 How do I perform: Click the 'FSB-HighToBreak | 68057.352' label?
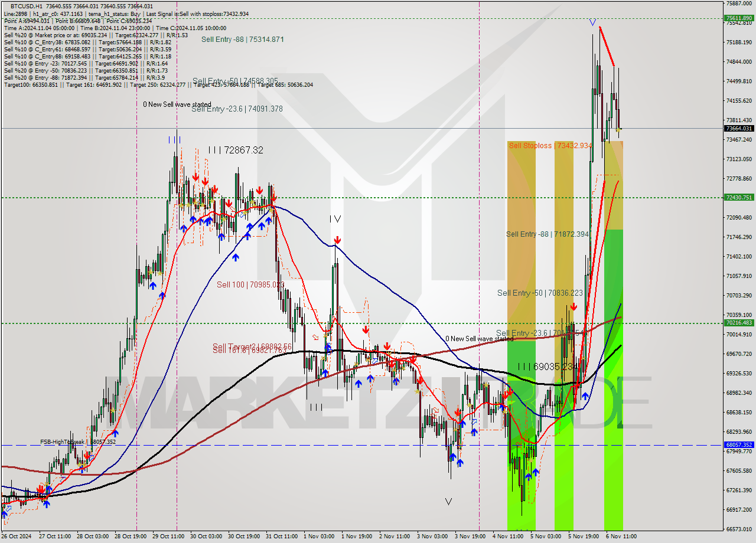[x=78, y=441]
